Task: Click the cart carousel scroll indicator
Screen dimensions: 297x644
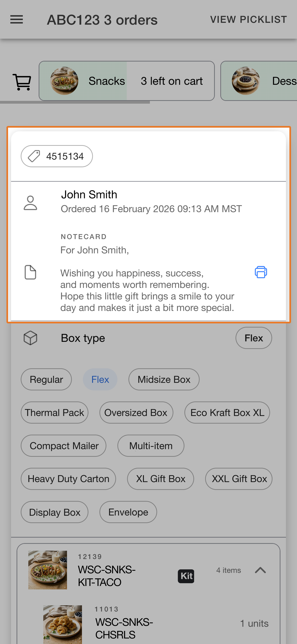Action: [x=75, y=102]
